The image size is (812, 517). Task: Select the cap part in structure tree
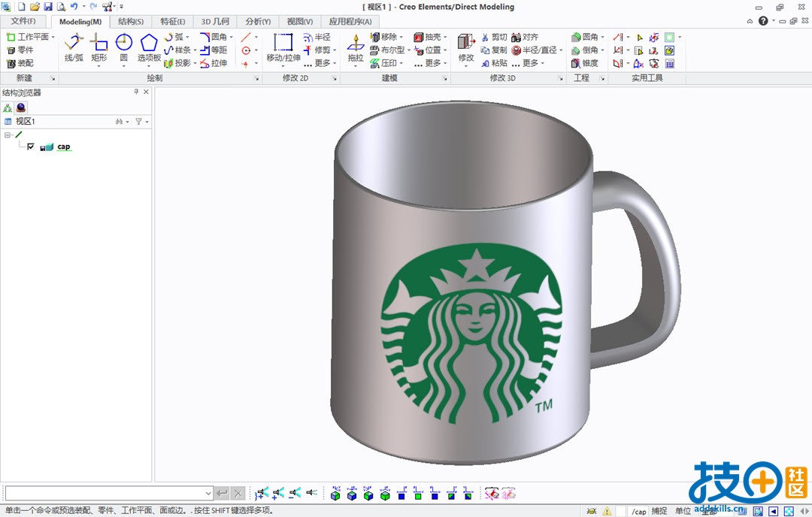pyautogui.click(x=64, y=147)
